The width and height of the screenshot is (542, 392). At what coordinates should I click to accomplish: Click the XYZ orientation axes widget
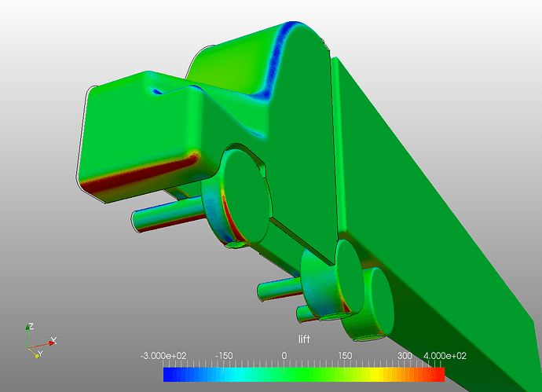point(41,340)
